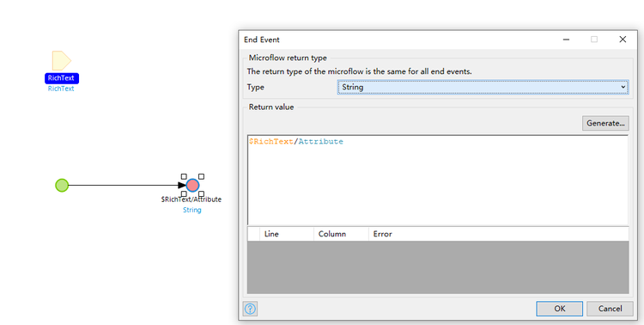
Task: Confirm with the OK button
Action: pos(559,309)
